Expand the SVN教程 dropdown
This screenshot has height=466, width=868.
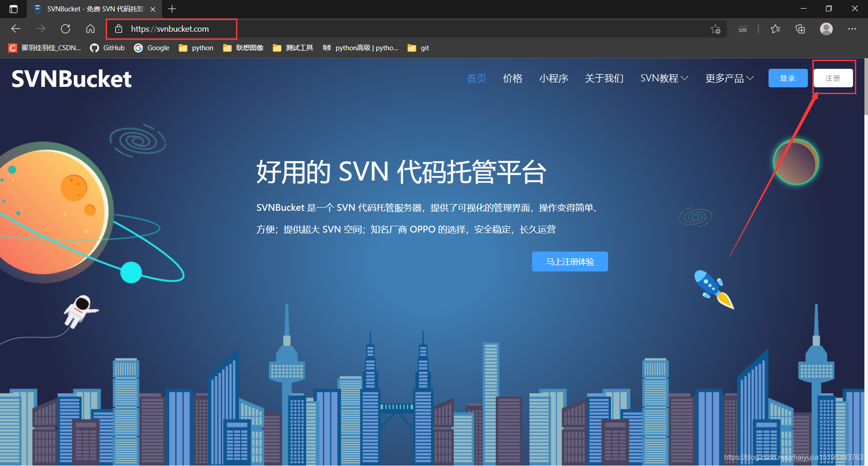click(664, 78)
